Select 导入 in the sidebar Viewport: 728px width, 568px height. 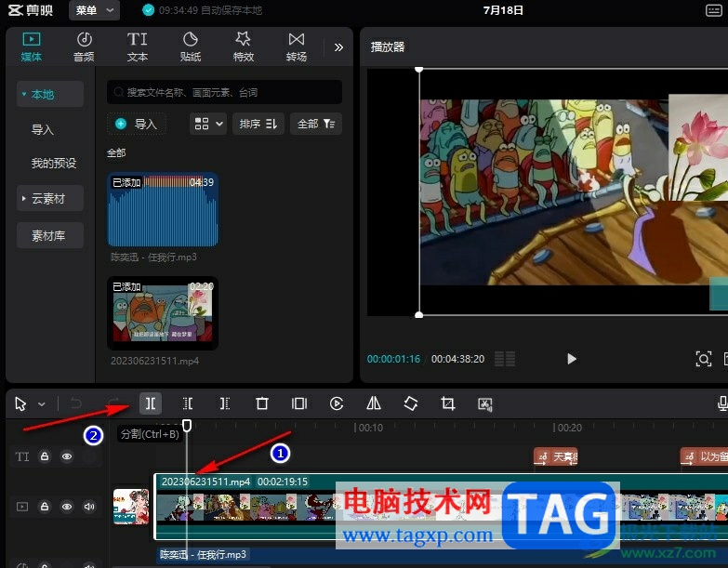pos(42,129)
